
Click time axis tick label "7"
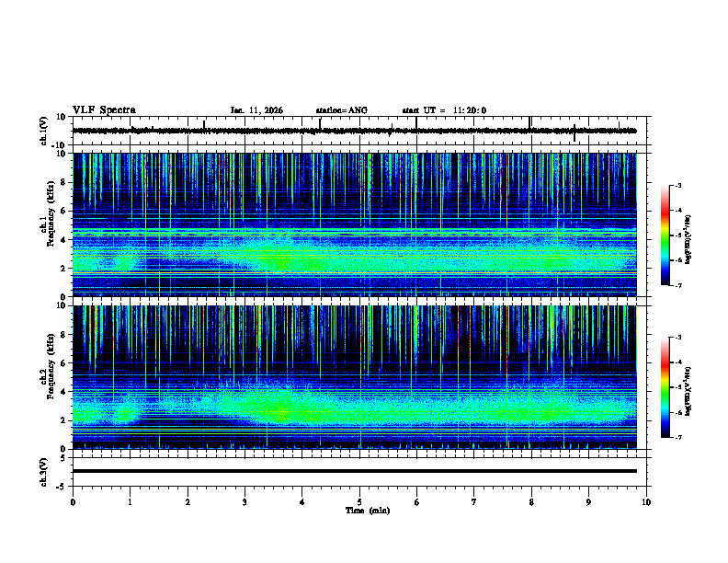coord(474,502)
